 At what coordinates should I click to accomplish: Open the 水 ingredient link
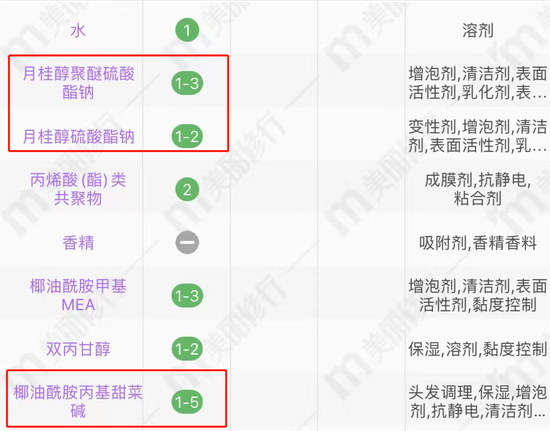pyautogui.click(x=78, y=31)
